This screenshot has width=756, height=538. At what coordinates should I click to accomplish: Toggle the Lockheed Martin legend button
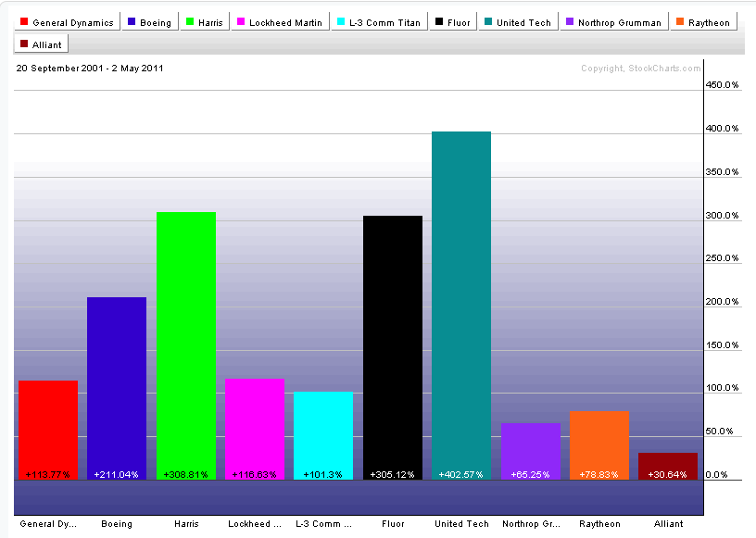[x=280, y=22]
